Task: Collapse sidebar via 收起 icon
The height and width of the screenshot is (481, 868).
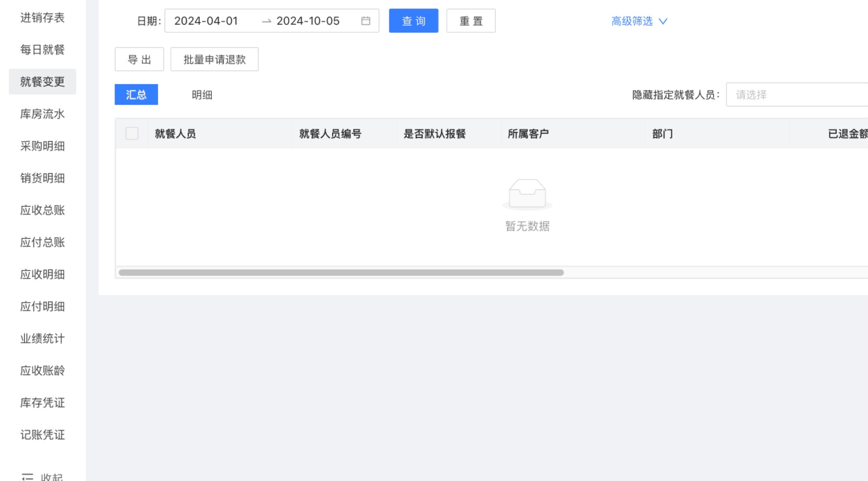Action: [x=27, y=476]
